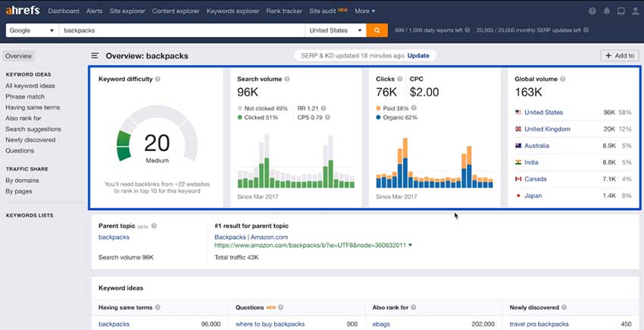
Task: Open the notifications bell icon
Action: 606,11
